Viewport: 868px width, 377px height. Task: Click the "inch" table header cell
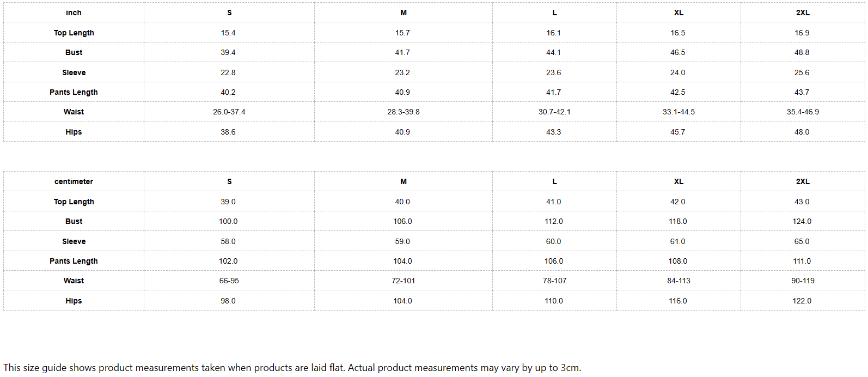point(74,13)
